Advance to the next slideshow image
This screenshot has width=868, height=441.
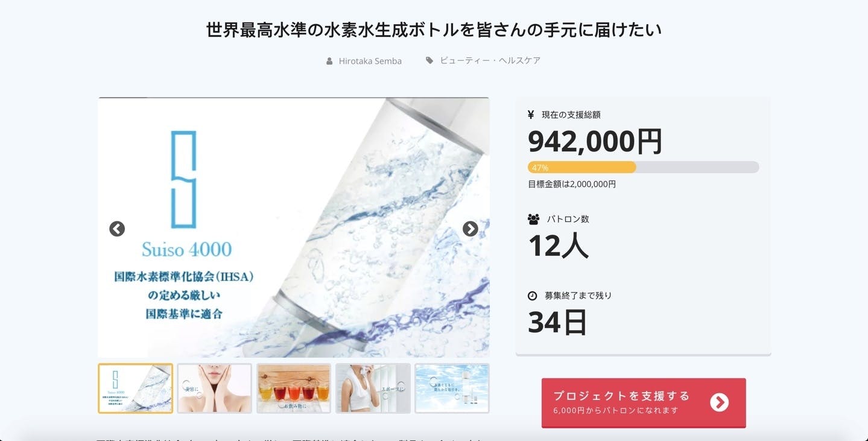[470, 229]
